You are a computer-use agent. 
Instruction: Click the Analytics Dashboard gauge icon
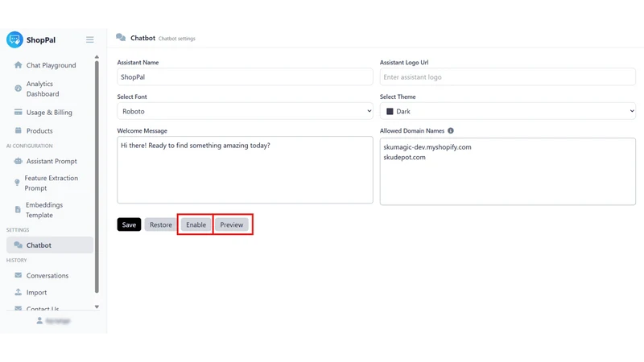[x=18, y=88]
